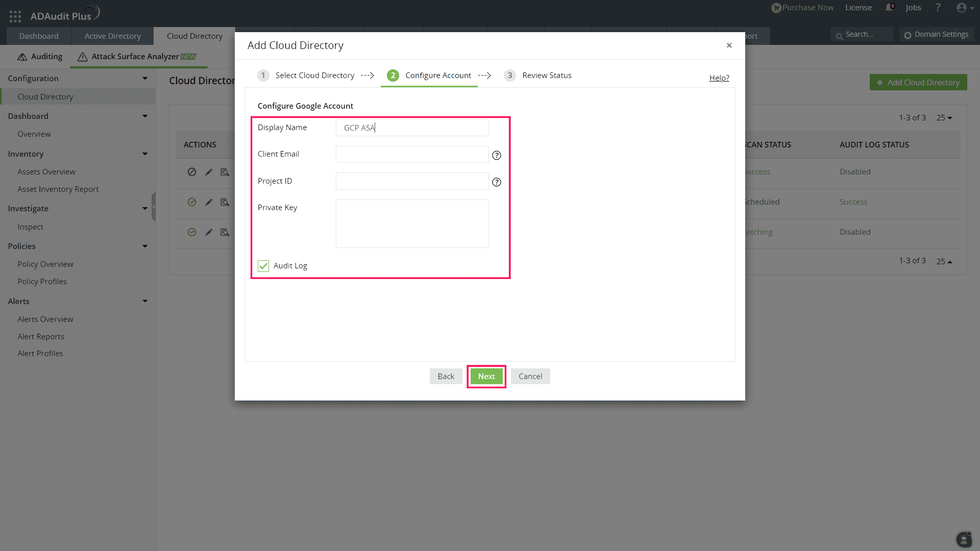980x551 pixels.
Task: Switch to the Active Directory tab
Action: [112, 36]
